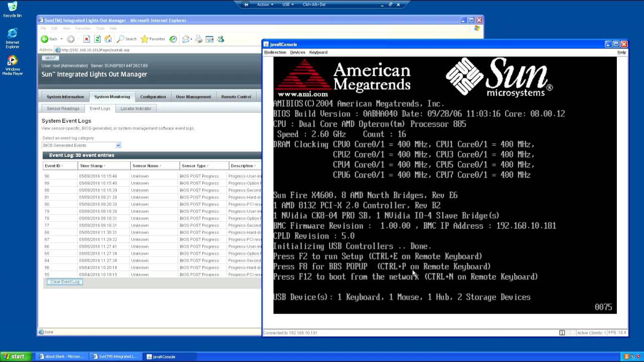Click the Edit page icon in the IE toolbar
The height and width of the screenshot is (362, 644).
pos(209,39)
